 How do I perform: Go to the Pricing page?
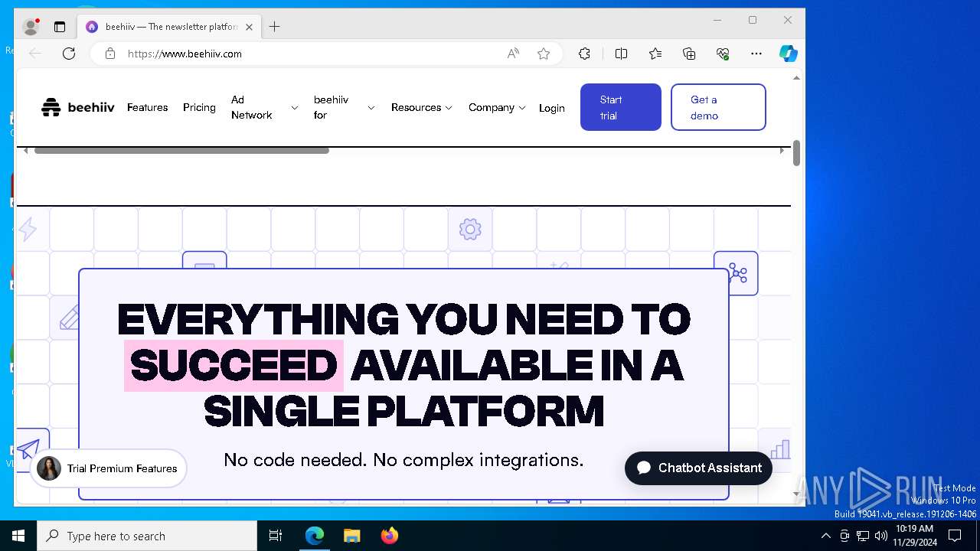199,107
